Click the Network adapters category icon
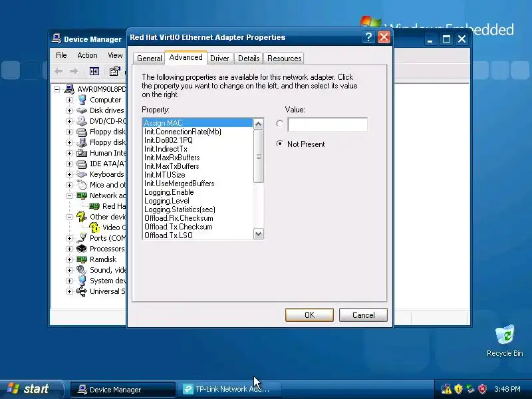The width and height of the screenshot is (532, 399). click(x=82, y=196)
